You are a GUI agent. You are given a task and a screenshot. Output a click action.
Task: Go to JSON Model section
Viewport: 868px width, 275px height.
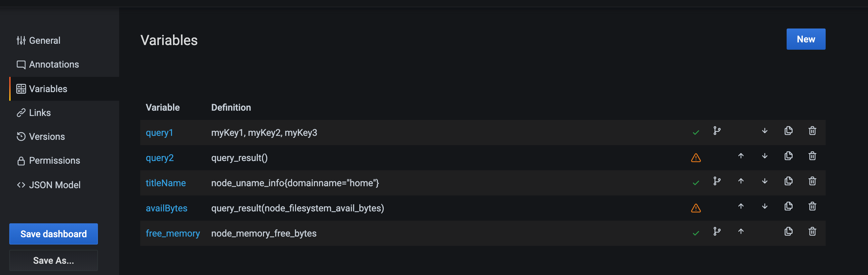click(55, 185)
